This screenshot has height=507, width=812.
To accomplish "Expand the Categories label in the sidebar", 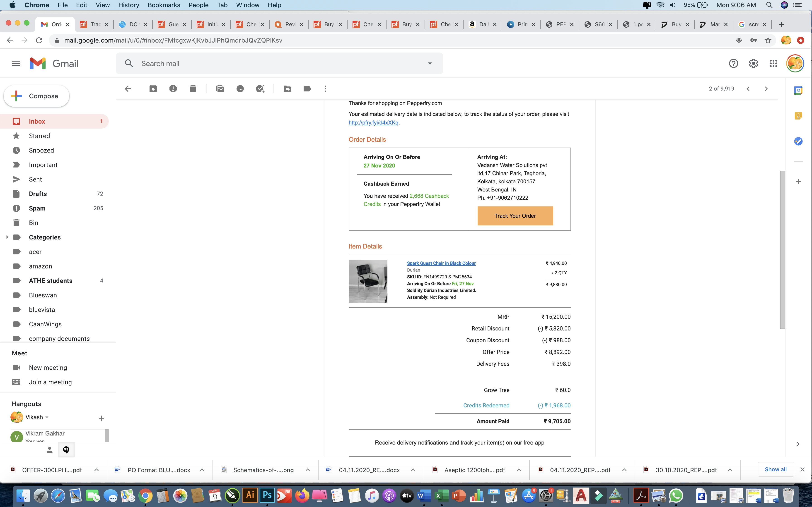I will [7, 237].
